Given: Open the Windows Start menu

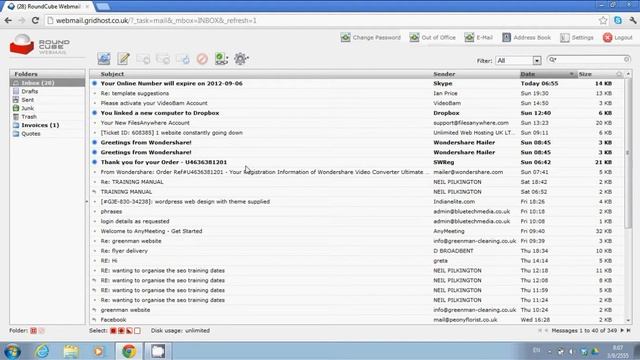Looking at the screenshot, I should point(12,351).
